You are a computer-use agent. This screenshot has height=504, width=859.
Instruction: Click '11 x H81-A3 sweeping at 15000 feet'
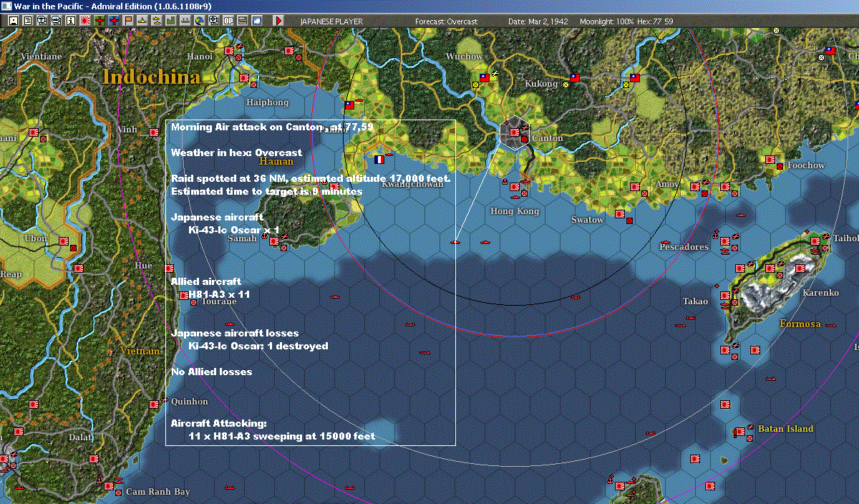(x=281, y=436)
